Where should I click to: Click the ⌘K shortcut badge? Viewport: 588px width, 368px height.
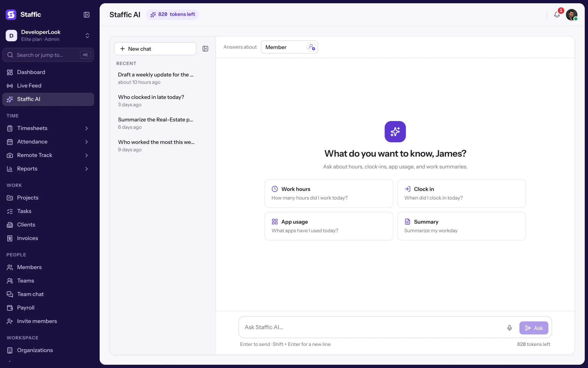pyautogui.click(x=86, y=55)
